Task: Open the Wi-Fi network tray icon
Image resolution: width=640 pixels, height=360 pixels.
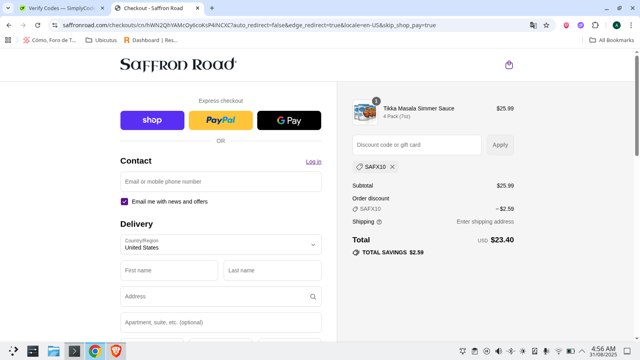Action: [x=558, y=351]
